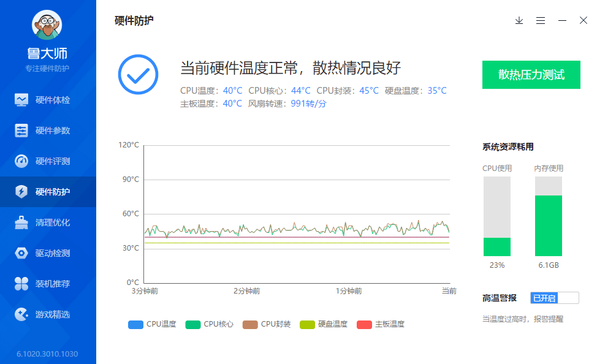Open the 硬件参数 sidebar tab
The width and height of the screenshot is (597, 364).
pyautogui.click(x=48, y=131)
